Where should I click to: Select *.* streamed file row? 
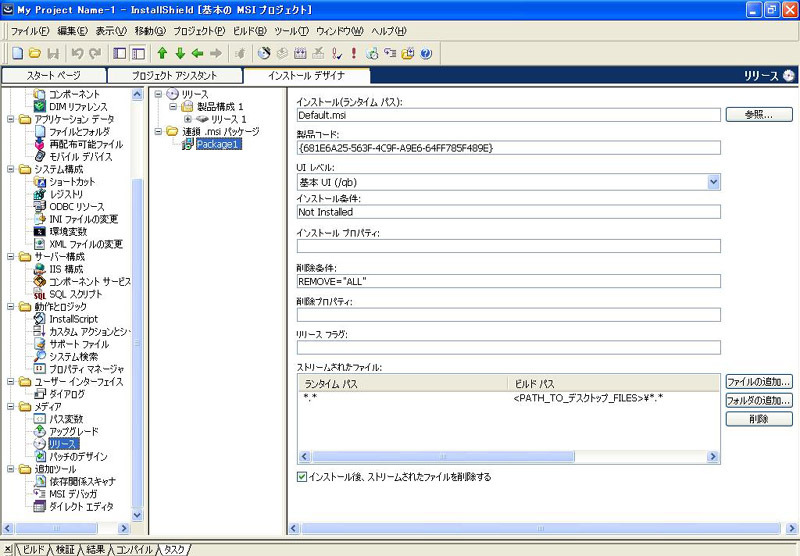[509, 398]
